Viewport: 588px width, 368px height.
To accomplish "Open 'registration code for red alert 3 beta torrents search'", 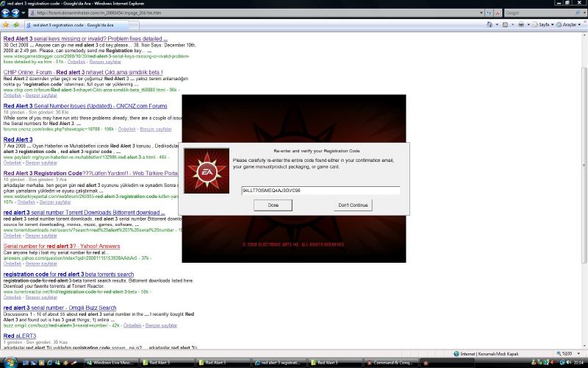I will coord(68,275).
